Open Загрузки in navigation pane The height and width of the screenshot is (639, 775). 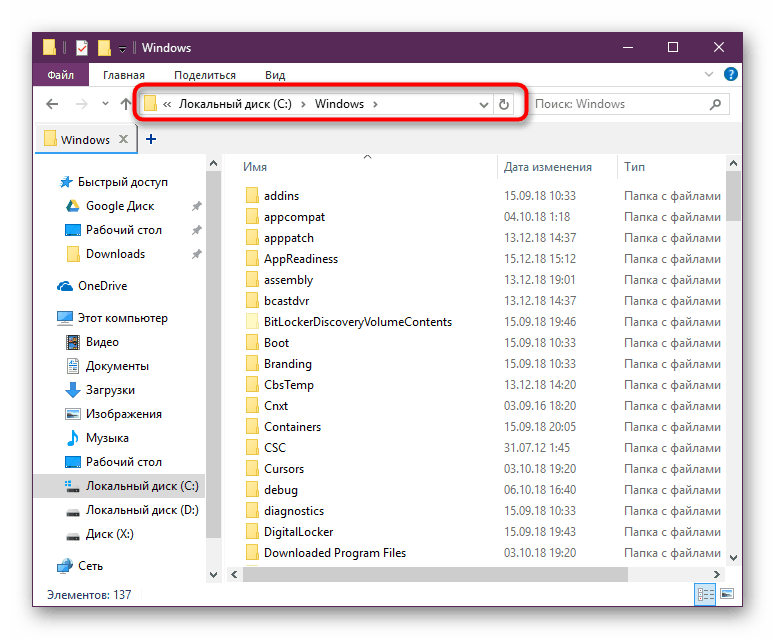tap(100, 390)
